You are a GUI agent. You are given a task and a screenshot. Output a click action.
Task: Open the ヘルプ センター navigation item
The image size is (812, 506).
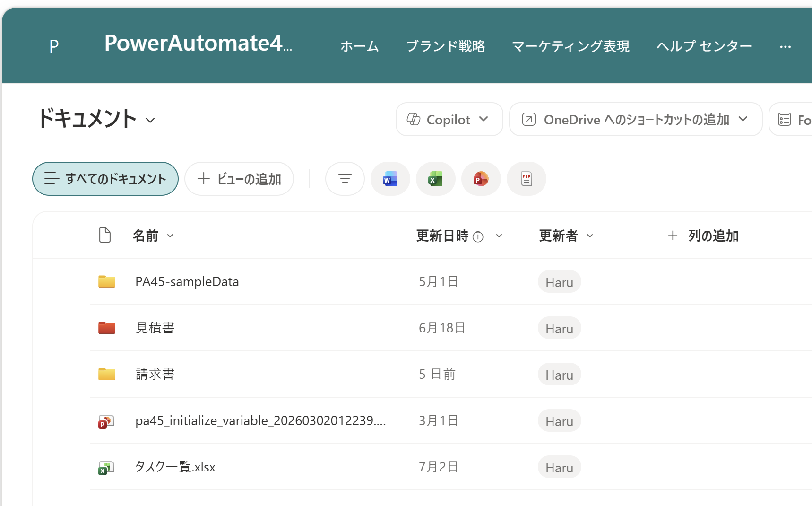(x=704, y=46)
